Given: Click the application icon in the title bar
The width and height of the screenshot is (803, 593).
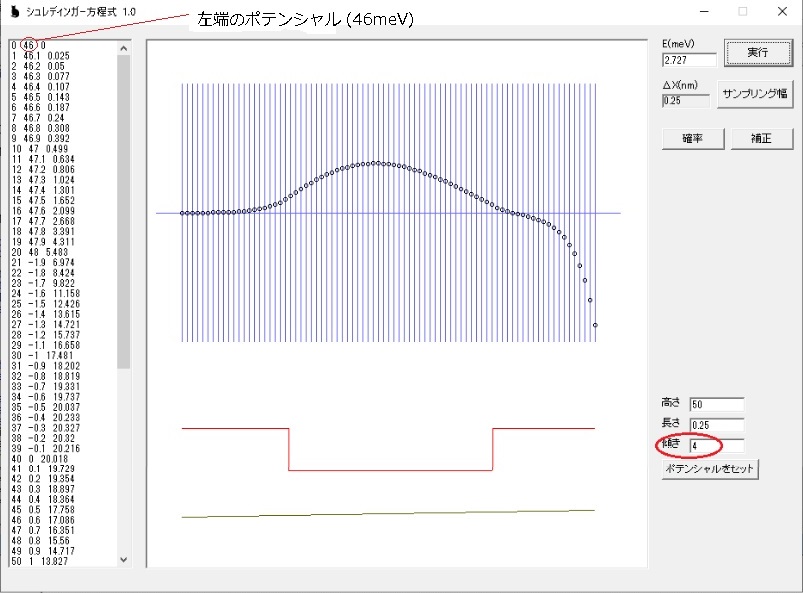Looking at the screenshot, I should pos(13,11).
